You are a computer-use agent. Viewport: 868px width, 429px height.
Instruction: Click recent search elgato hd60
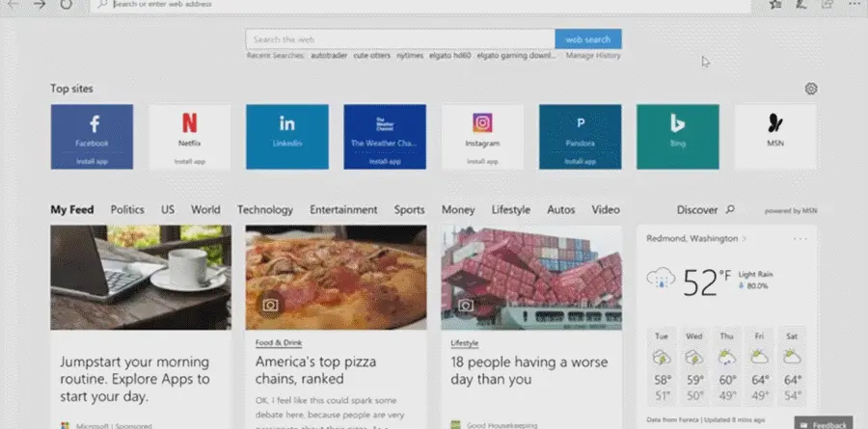click(x=450, y=55)
